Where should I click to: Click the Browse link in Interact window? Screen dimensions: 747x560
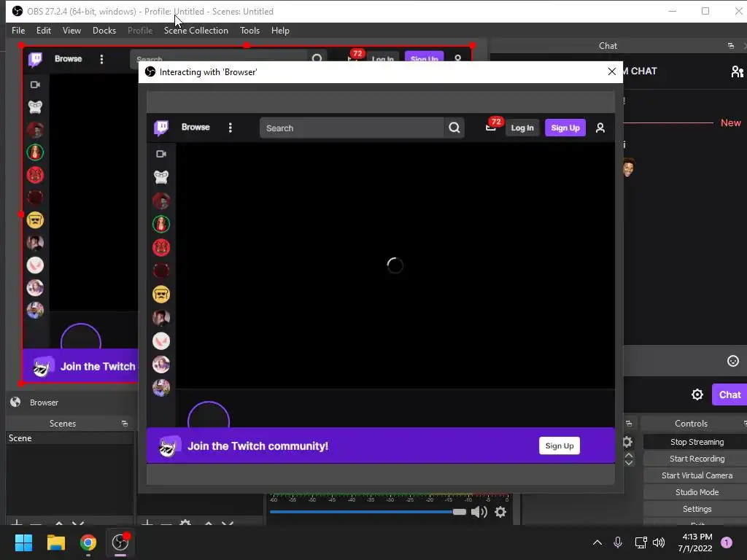click(196, 127)
